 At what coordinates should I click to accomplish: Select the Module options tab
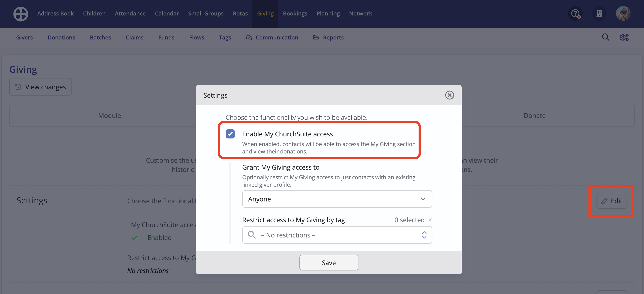(x=109, y=116)
